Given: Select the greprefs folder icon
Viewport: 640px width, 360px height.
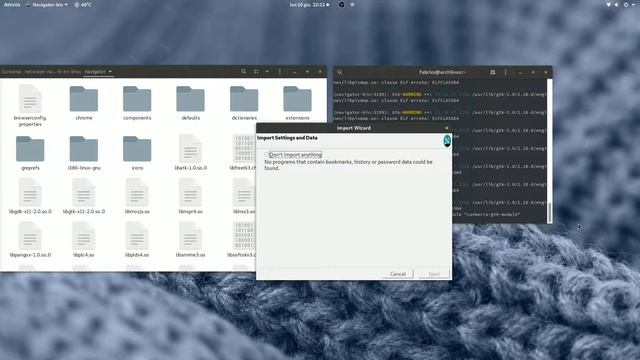Looking at the screenshot, I should [30, 149].
